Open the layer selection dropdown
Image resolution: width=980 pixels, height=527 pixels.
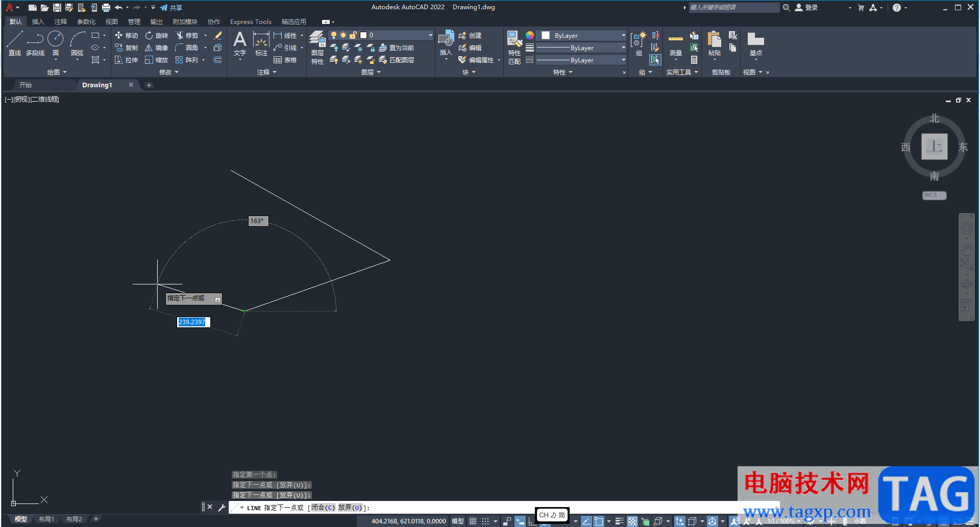[x=430, y=35]
